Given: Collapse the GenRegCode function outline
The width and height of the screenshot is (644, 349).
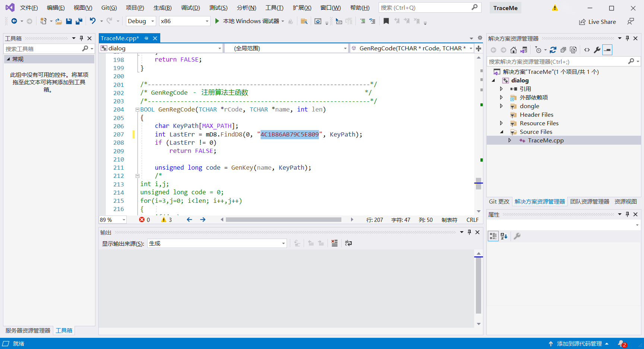Looking at the screenshot, I should [138, 110].
